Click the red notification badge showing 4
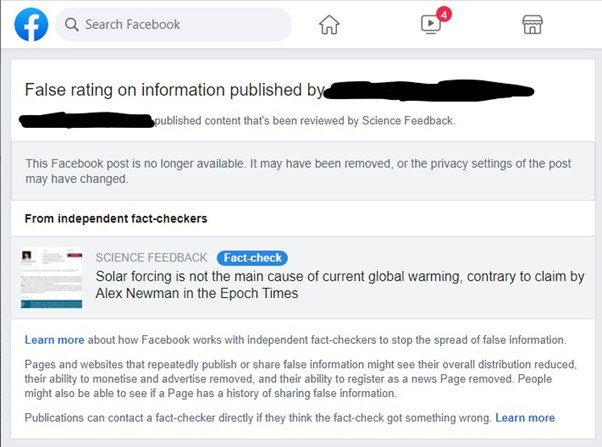The image size is (602, 447). point(444,15)
